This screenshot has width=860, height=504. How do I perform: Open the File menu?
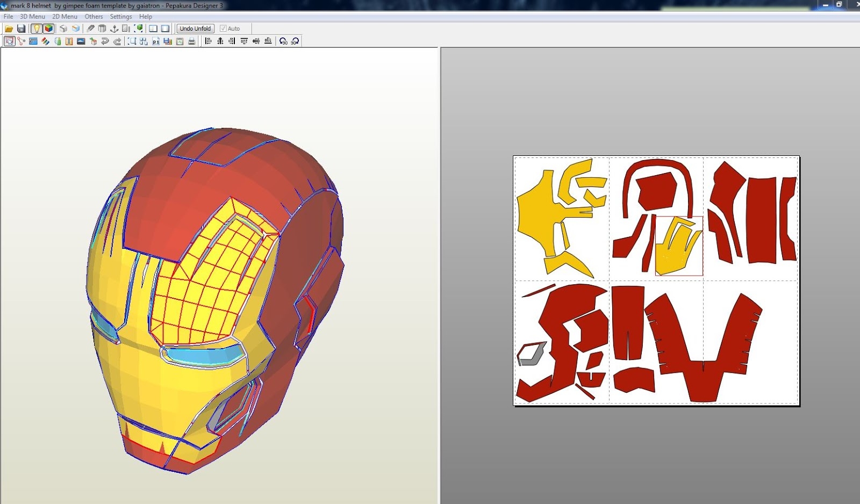point(8,17)
